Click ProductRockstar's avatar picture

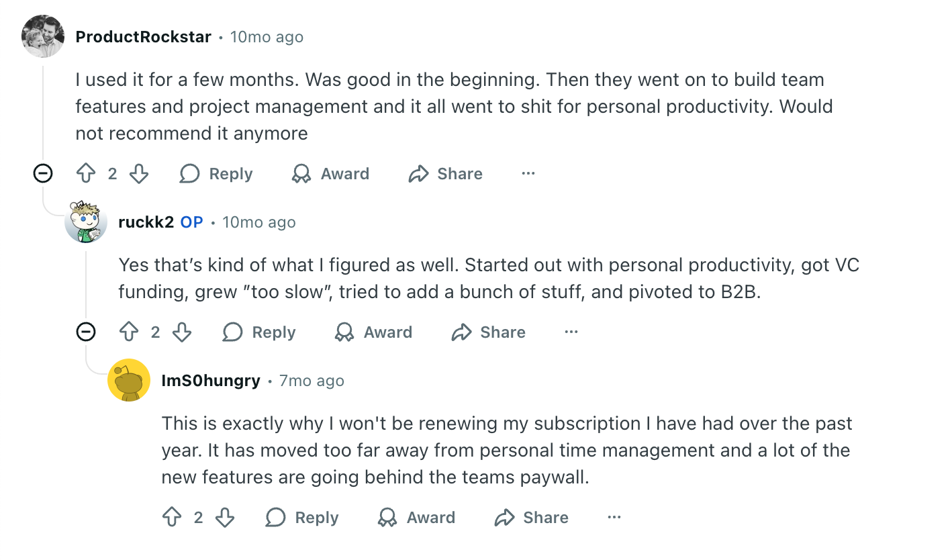click(x=42, y=36)
